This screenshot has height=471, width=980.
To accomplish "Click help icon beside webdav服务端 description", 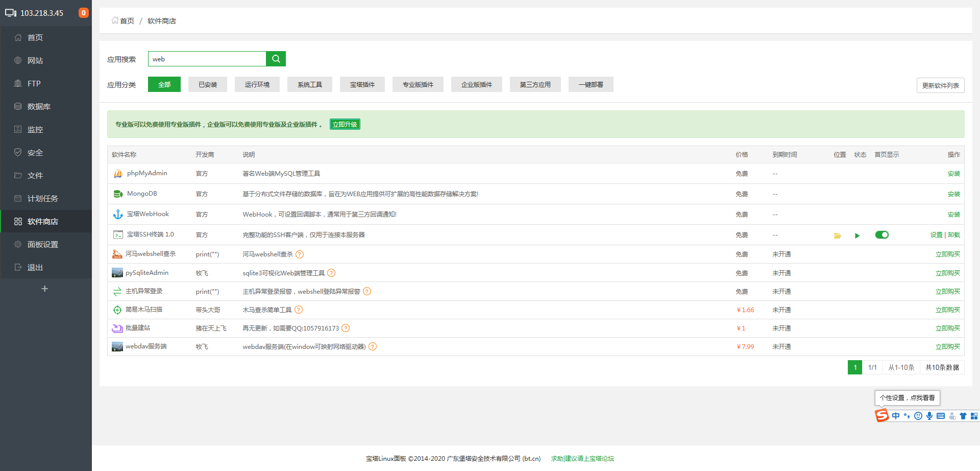I will [x=373, y=346].
